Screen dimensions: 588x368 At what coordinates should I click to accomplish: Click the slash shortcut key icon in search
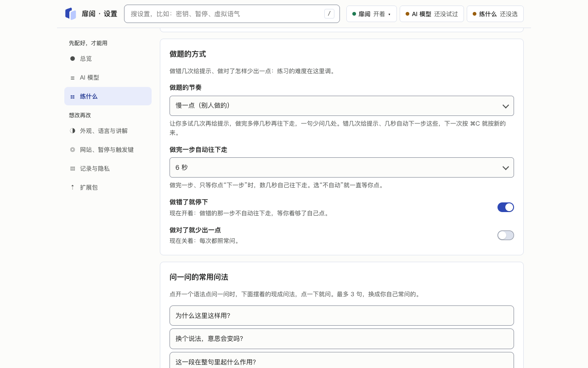point(329,14)
